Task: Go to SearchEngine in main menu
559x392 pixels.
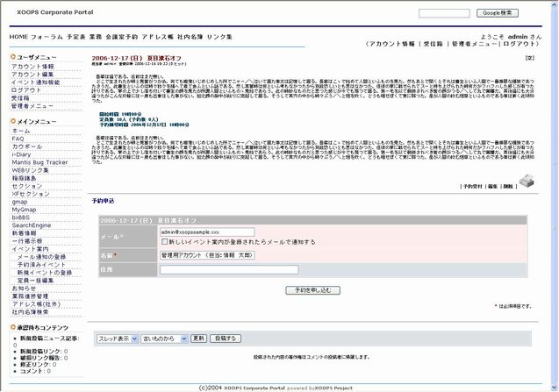Action: 31,225
